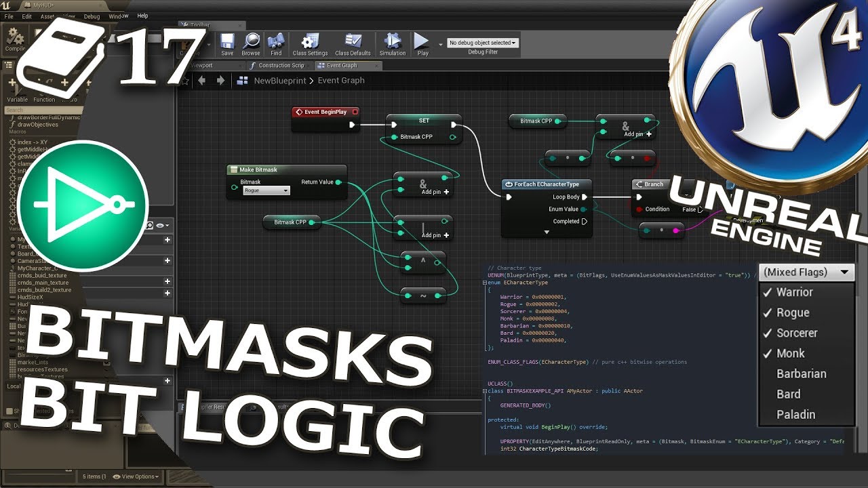Click the SET node header

tap(424, 121)
